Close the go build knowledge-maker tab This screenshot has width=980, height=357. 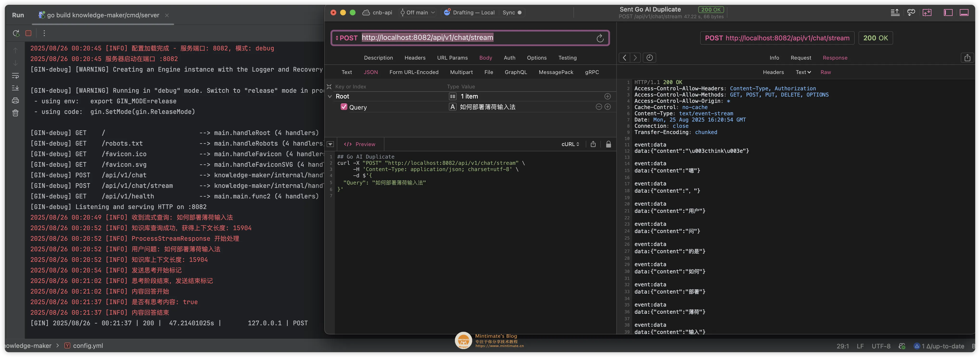pos(167,15)
